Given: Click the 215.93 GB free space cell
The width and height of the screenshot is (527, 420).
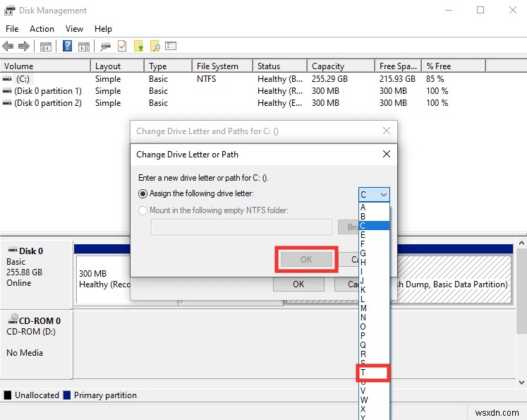Looking at the screenshot, I should pyautogui.click(x=397, y=79).
